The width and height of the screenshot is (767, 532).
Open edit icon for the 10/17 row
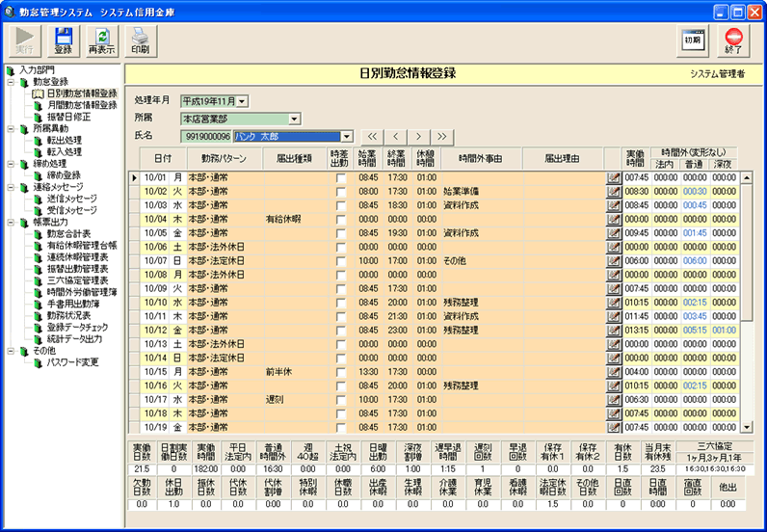(613, 400)
